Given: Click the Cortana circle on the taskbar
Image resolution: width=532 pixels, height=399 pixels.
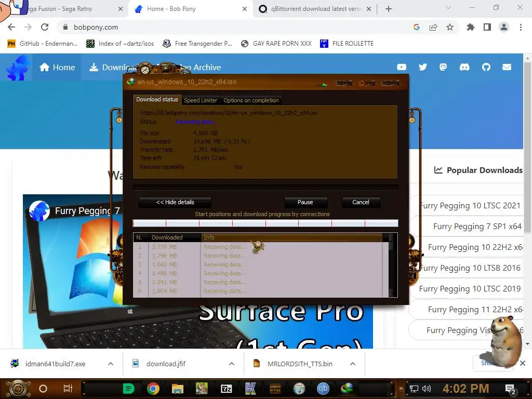Looking at the screenshot, I should 43,389.
